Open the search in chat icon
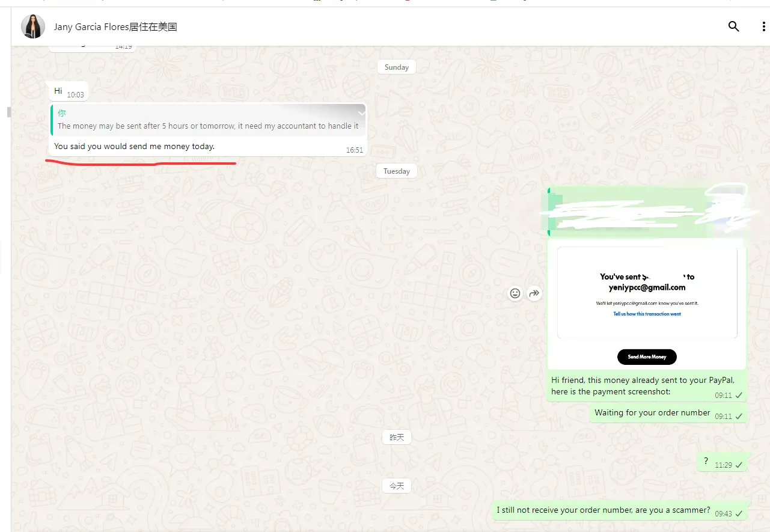The width and height of the screenshot is (770, 532). point(733,26)
